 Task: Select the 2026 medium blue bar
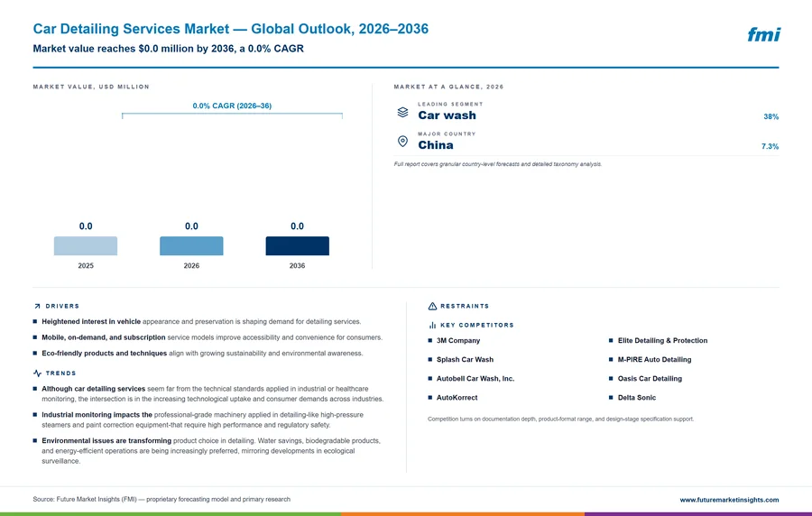191,246
